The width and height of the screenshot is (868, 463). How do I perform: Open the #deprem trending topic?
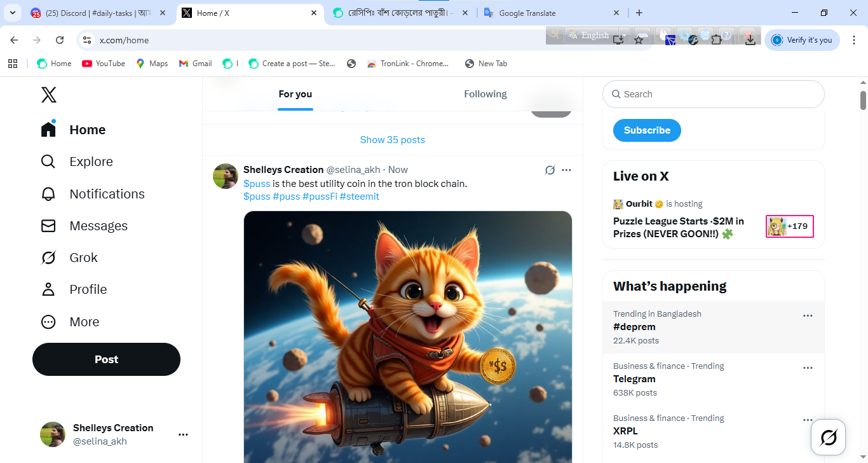pos(714,328)
